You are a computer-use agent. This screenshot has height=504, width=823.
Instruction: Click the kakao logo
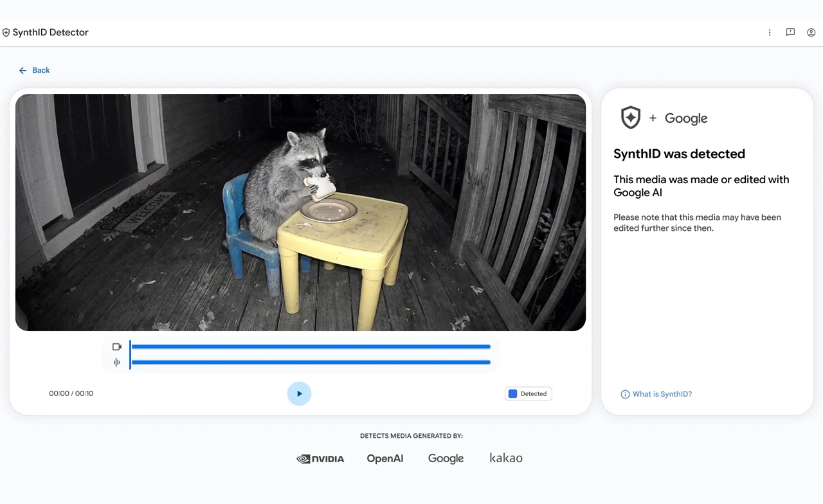(506, 458)
